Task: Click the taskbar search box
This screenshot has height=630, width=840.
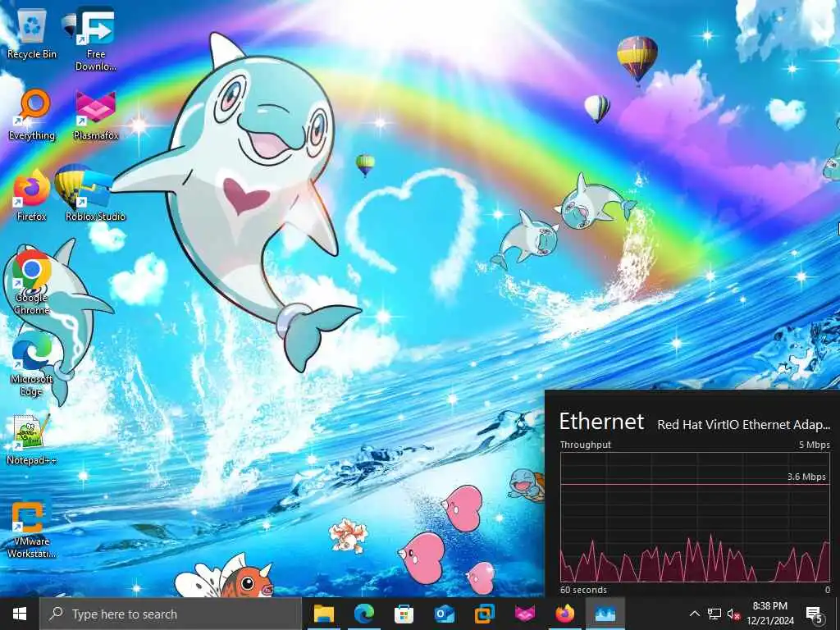Action: pos(171,614)
